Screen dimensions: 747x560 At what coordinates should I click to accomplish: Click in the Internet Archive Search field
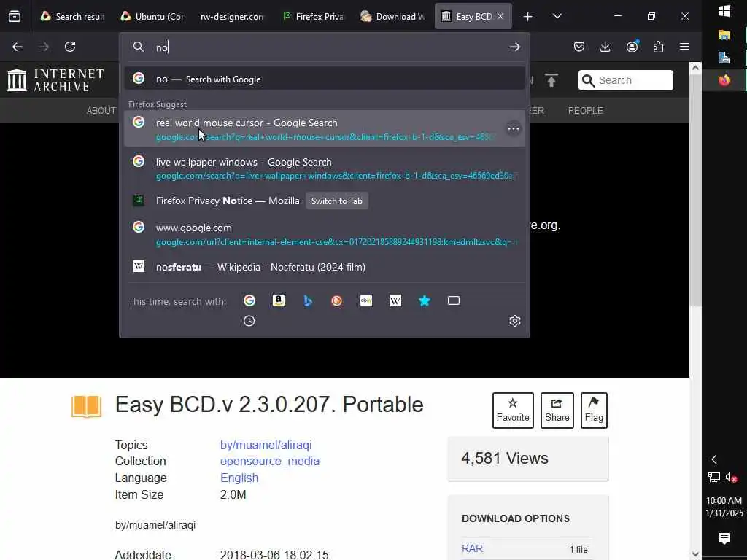click(625, 80)
